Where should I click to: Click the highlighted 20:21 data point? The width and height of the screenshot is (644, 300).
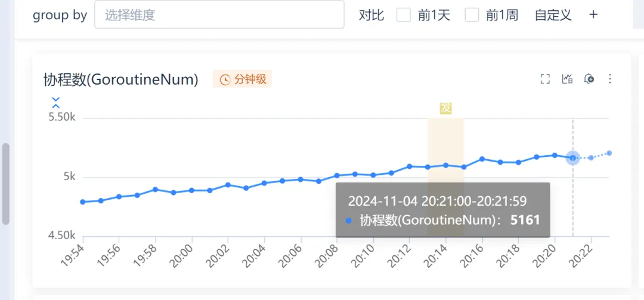click(573, 158)
